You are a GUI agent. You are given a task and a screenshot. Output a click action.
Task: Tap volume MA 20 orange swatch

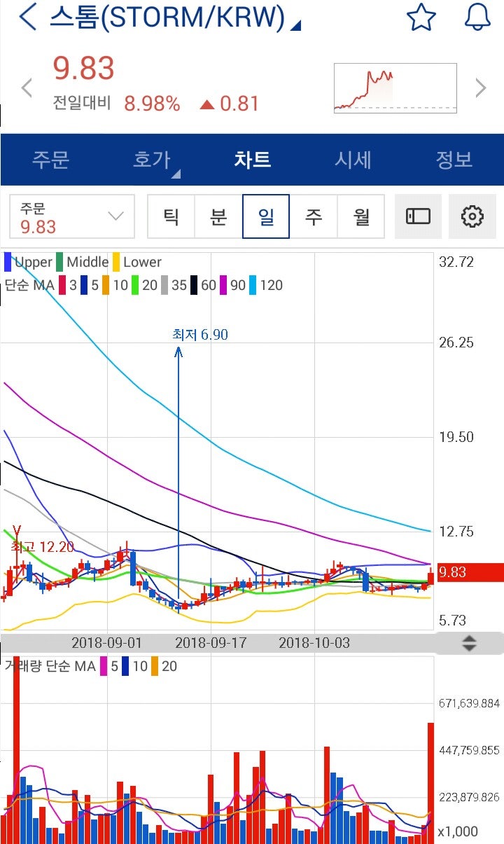click(155, 666)
